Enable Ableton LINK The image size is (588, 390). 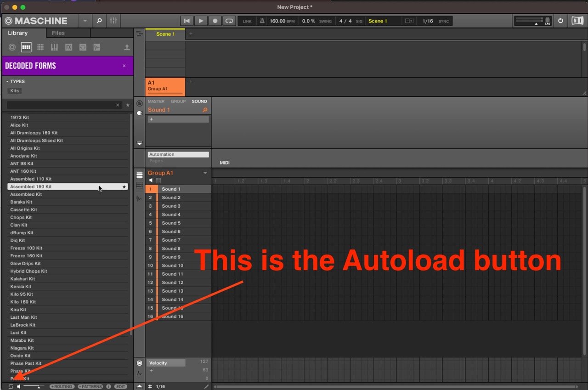pos(247,21)
